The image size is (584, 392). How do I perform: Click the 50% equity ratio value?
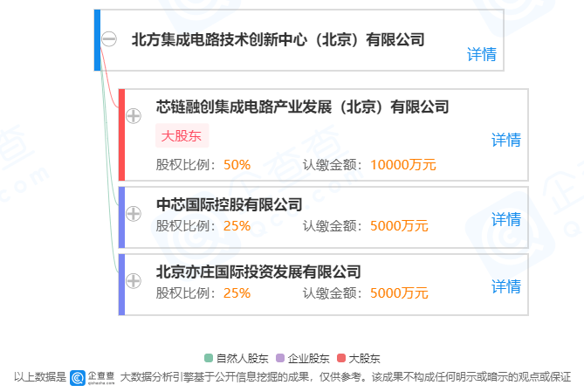click(x=237, y=164)
